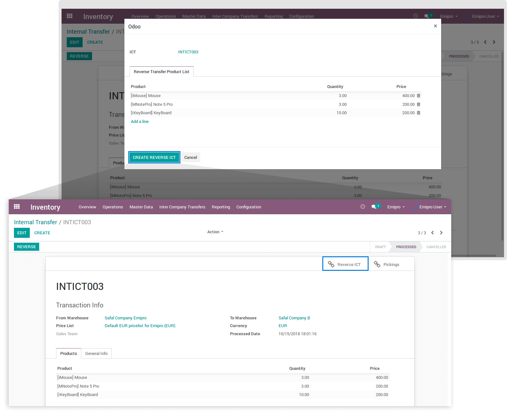
Task: Delete the iMouse line with trash icon
Action: tap(419, 96)
